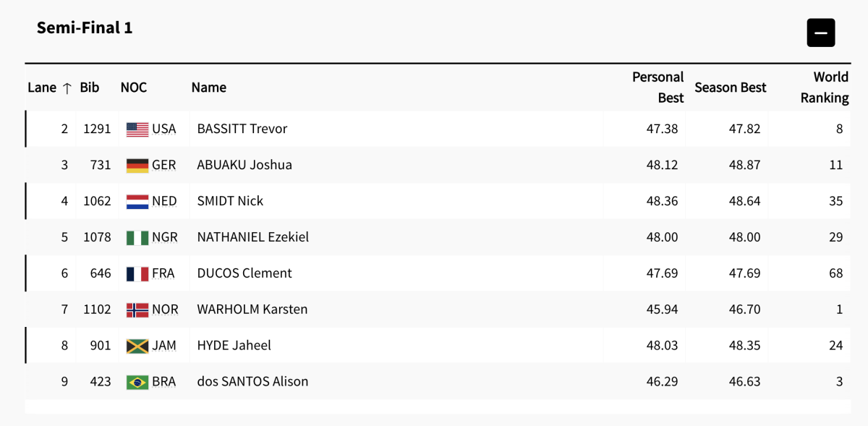The width and height of the screenshot is (868, 426).
Task: Select the NOR country code abbreviation
Action: click(165, 310)
